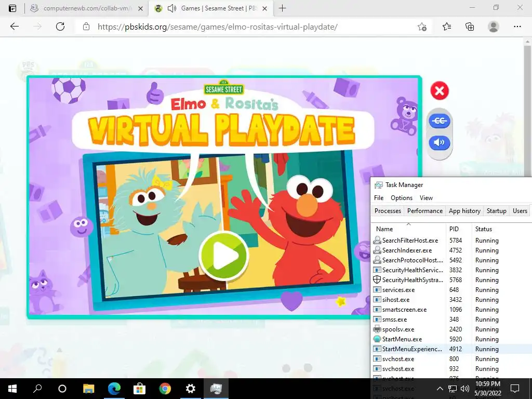532x399 pixels.
Task: Open Edge Settings and more menu (three dots)
Action: tap(517, 26)
